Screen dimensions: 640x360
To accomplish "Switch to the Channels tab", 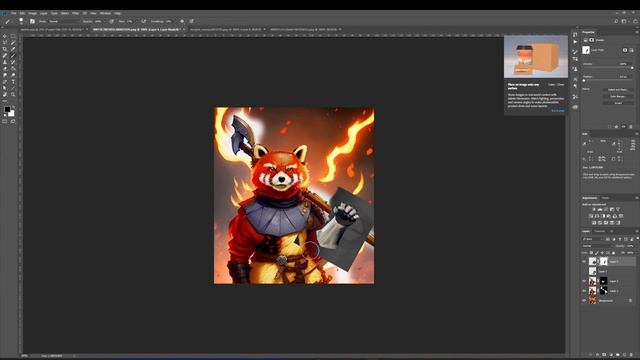I will 599,231.
